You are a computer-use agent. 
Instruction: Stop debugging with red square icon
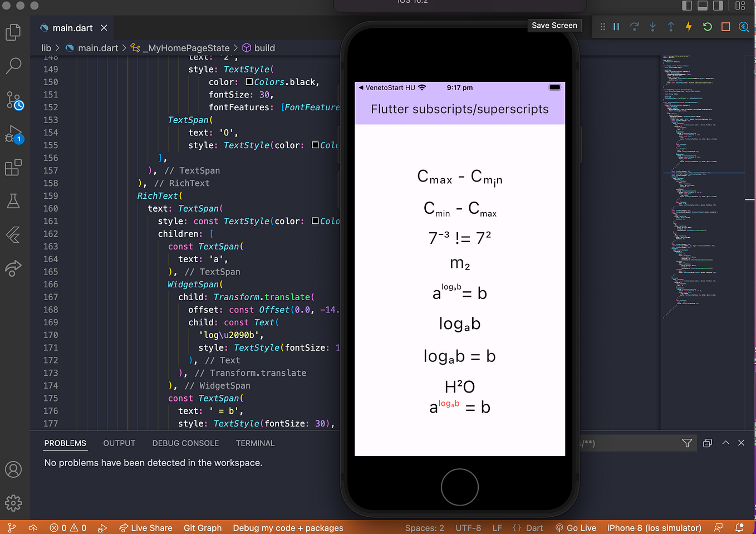pos(725,26)
